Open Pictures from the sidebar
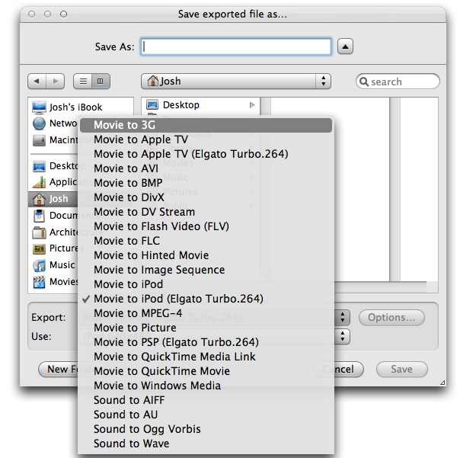This screenshot has height=458, width=476. point(55,248)
